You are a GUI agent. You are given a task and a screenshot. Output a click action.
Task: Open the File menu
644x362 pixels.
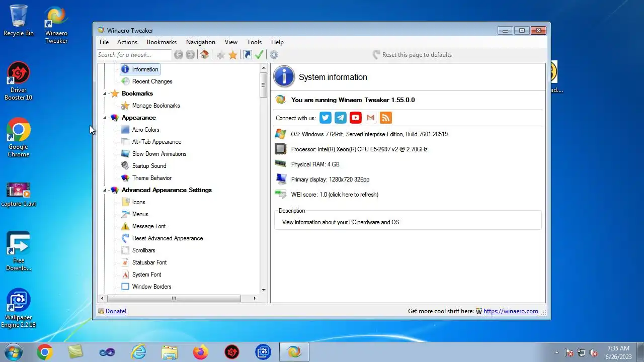point(104,42)
